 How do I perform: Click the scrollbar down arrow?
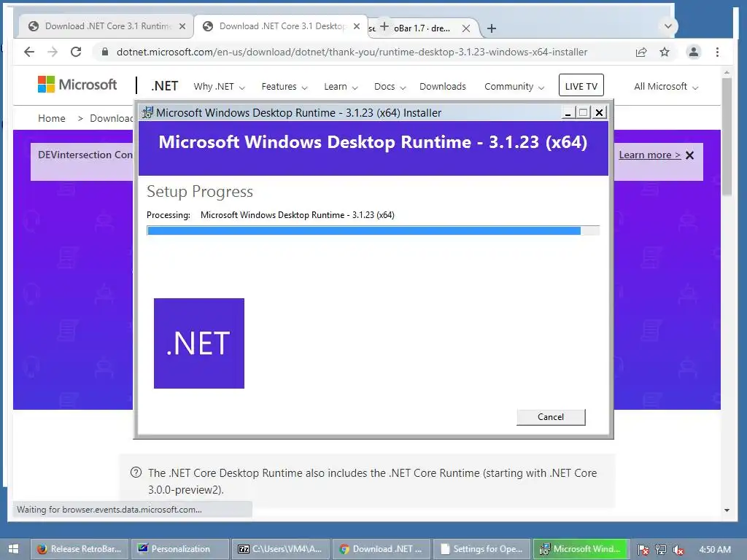[727, 510]
